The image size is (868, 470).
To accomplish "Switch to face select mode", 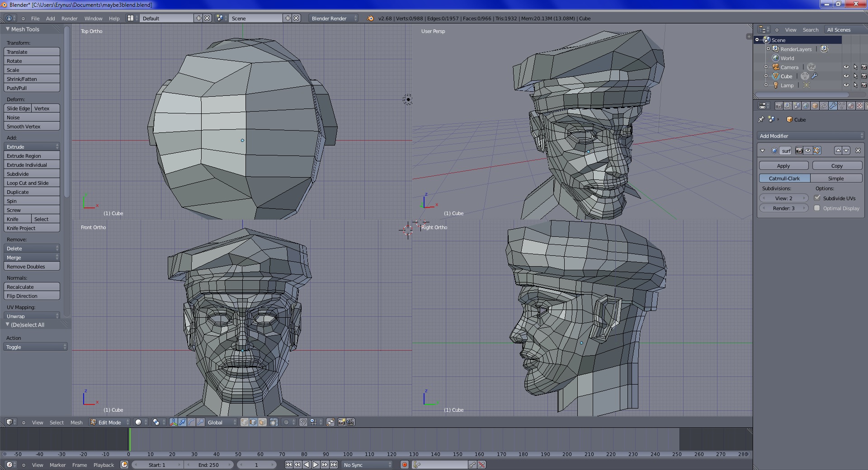I will (x=262, y=422).
